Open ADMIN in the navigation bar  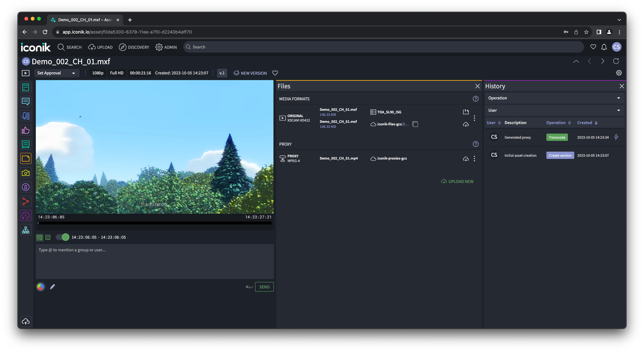(166, 47)
